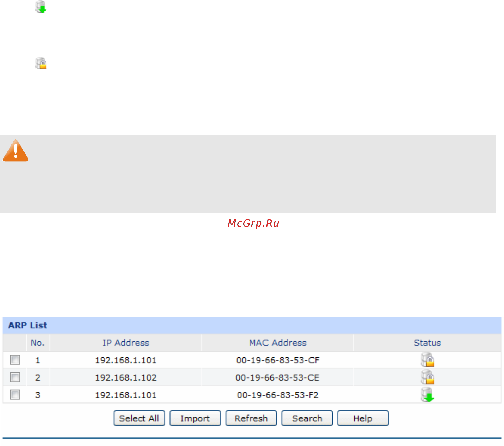Click the padlock bound icon near top
Screen dimensions: 504x446
(x=41, y=63)
